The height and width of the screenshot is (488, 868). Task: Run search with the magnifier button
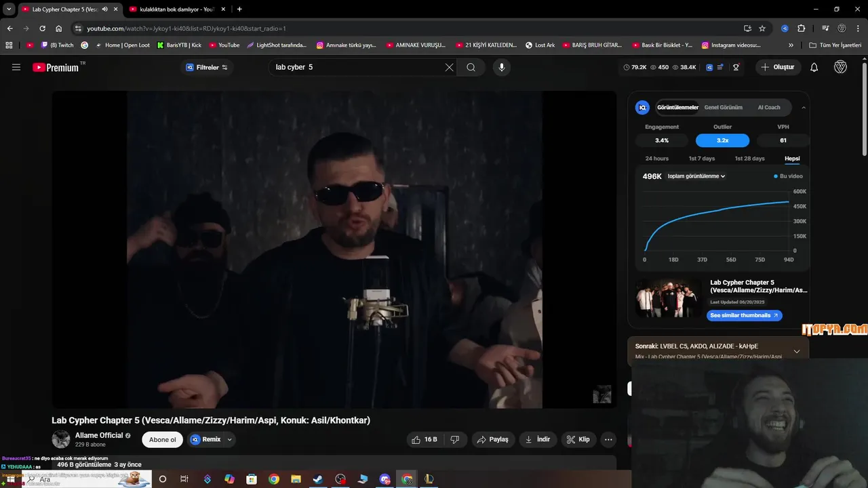coord(471,67)
